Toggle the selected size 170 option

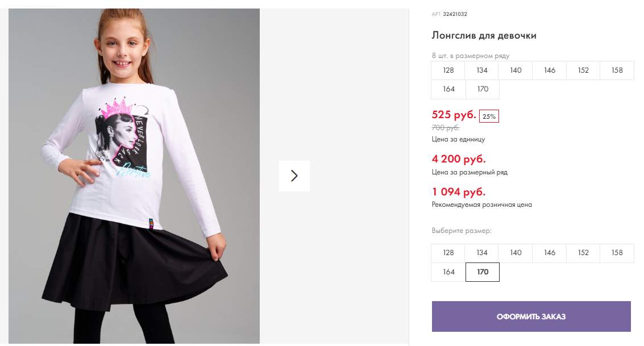pos(483,272)
